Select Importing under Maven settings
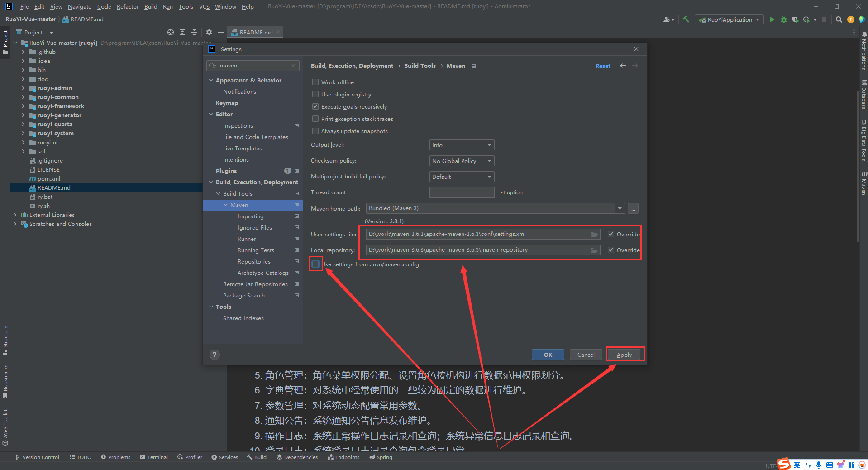The height and width of the screenshot is (470, 868). [x=250, y=216]
